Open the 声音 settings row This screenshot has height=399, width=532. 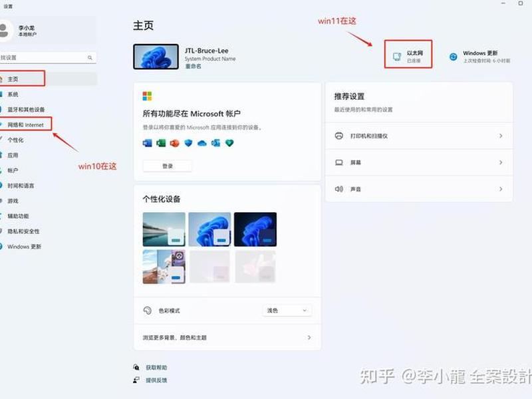click(x=419, y=189)
